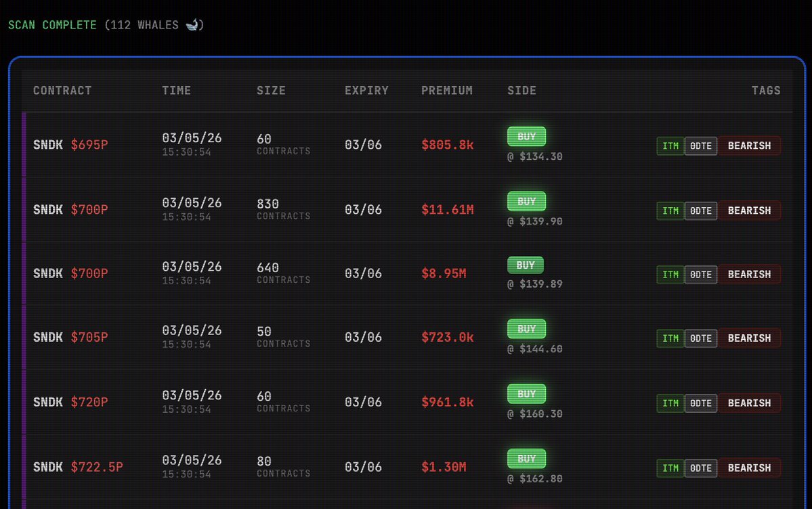This screenshot has height=509, width=812.
Task: Click the $961.8k premium value
Action: click(x=448, y=402)
